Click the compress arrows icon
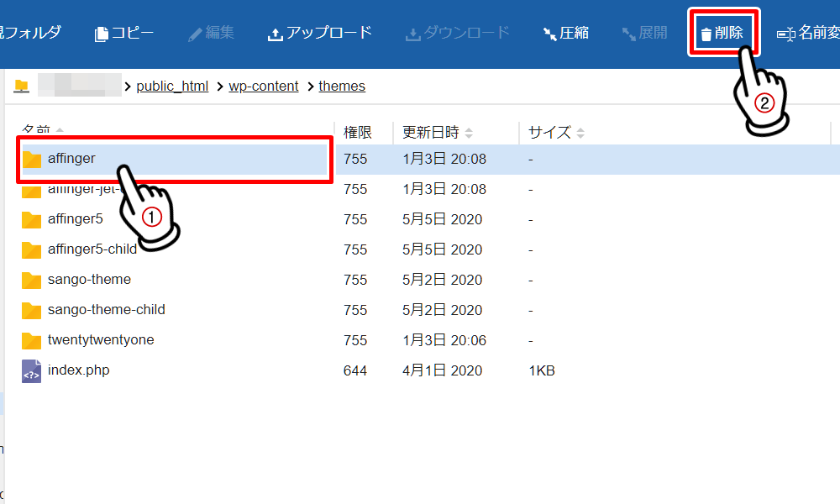This screenshot has height=504, width=840. 549,34
